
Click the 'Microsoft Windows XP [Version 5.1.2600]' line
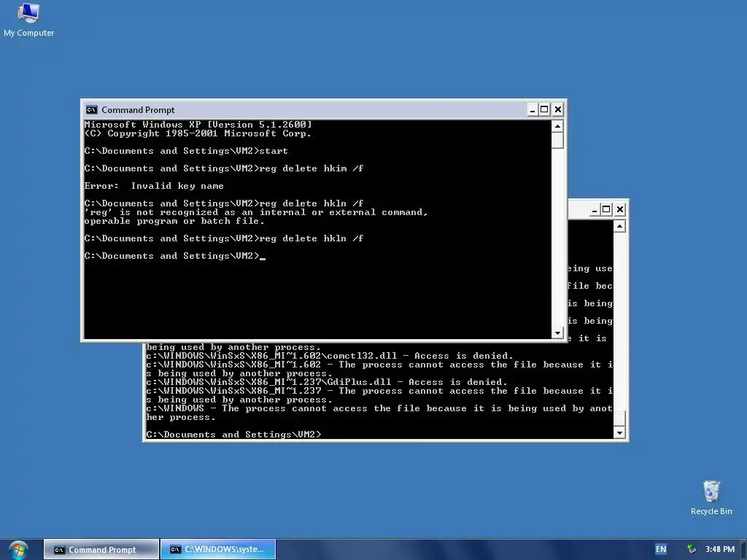[198, 125]
